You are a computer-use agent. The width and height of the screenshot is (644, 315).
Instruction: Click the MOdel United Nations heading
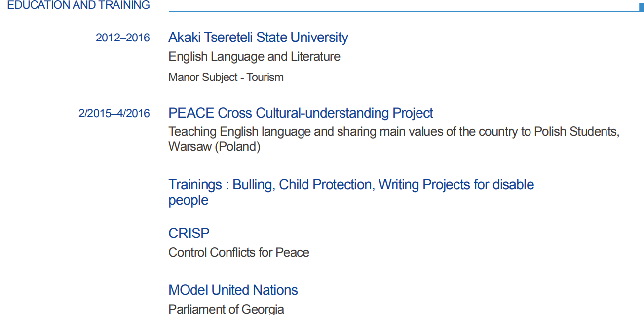pyautogui.click(x=233, y=290)
